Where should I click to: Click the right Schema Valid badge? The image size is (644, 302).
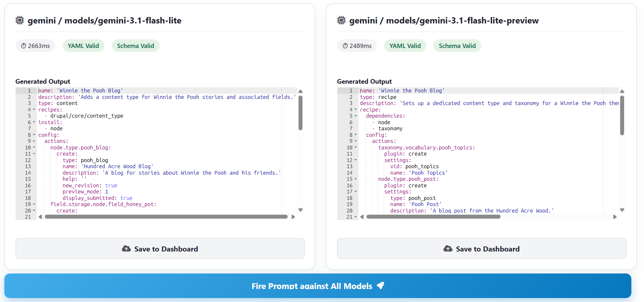coord(457,46)
